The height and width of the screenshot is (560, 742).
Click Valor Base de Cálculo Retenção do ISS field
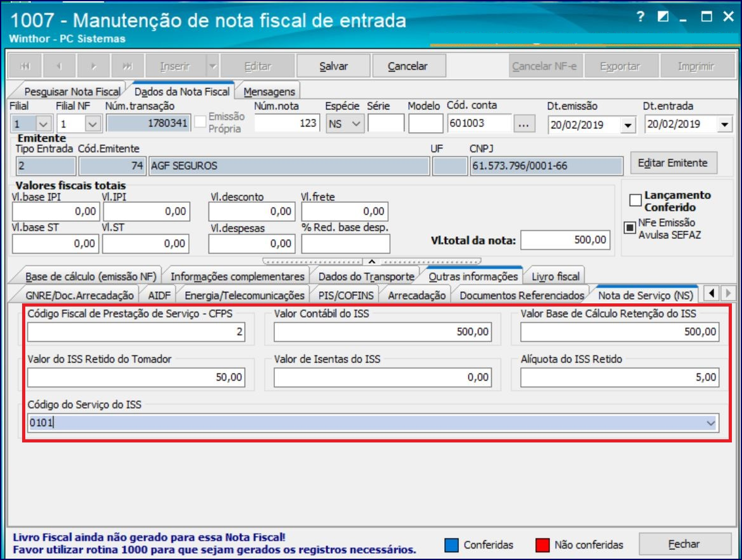click(x=620, y=332)
